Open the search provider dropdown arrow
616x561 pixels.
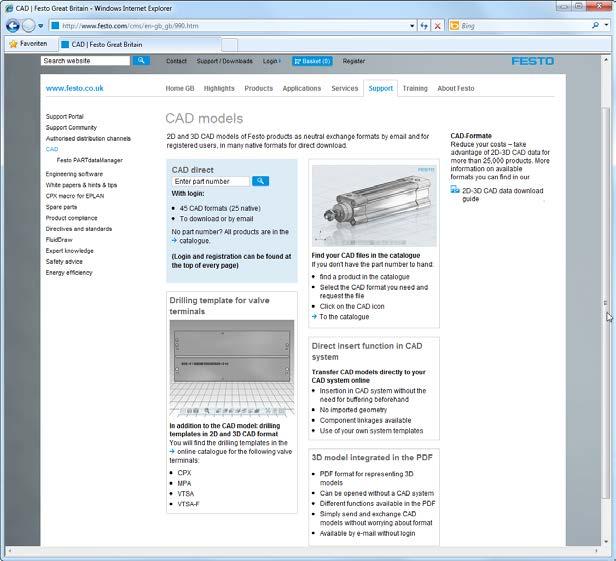[607, 26]
